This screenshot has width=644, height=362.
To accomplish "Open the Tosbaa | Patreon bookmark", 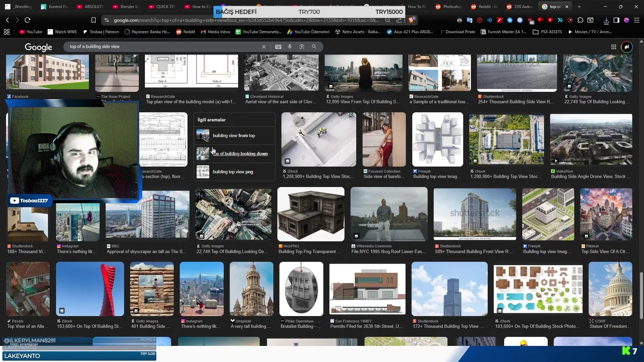I will [x=101, y=32].
